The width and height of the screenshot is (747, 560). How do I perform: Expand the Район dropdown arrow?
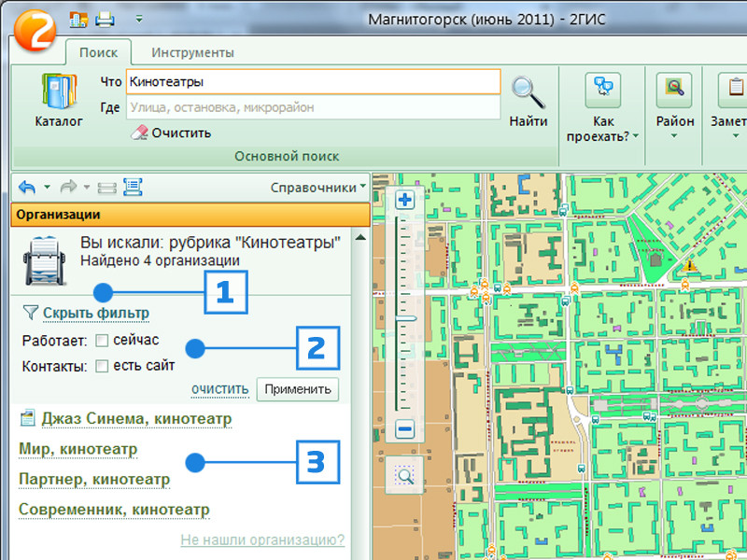point(674,135)
